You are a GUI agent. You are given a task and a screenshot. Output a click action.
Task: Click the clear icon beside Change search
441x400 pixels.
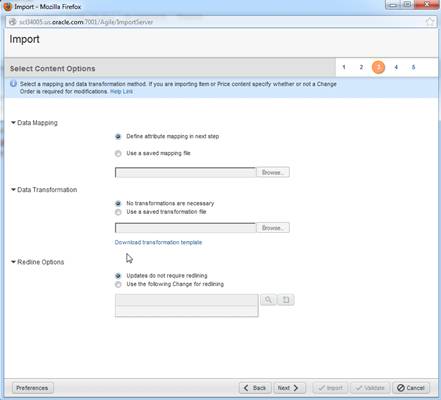tap(286, 300)
